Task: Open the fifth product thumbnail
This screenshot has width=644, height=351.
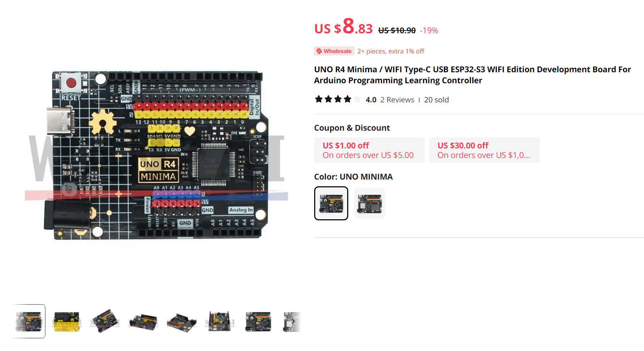Action: point(182,322)
